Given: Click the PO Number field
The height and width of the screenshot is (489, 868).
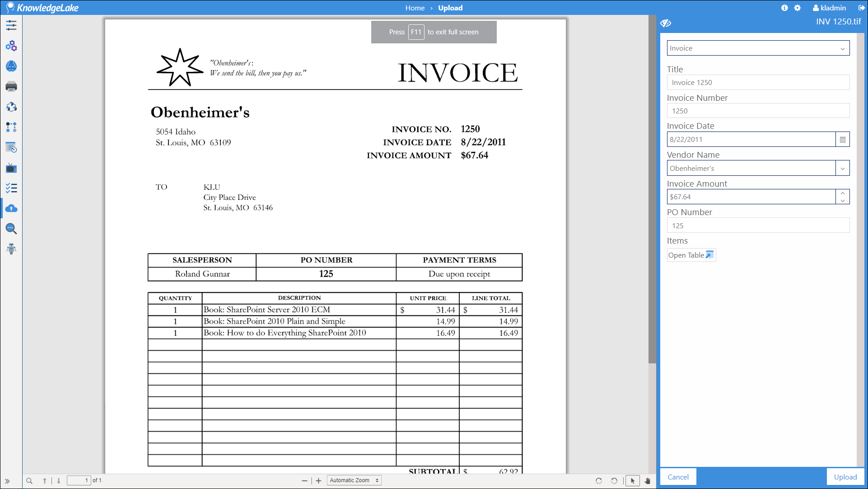Looking at the screenshot, I should (x=758, y=226).
